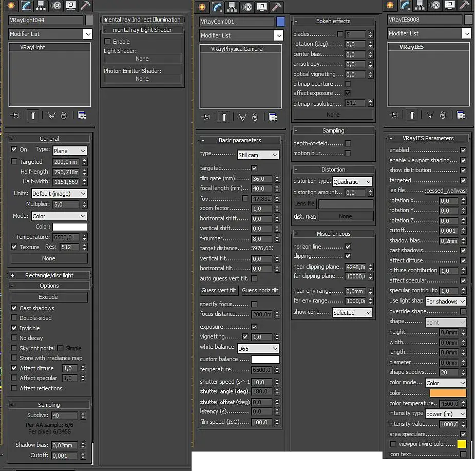476x471 pixels.
Task: Enable Double-sided option
Action: 14,317
